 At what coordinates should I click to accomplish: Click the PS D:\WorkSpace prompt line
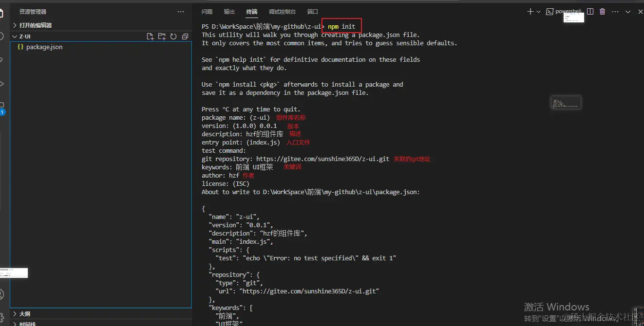click(x=279, y=26)
